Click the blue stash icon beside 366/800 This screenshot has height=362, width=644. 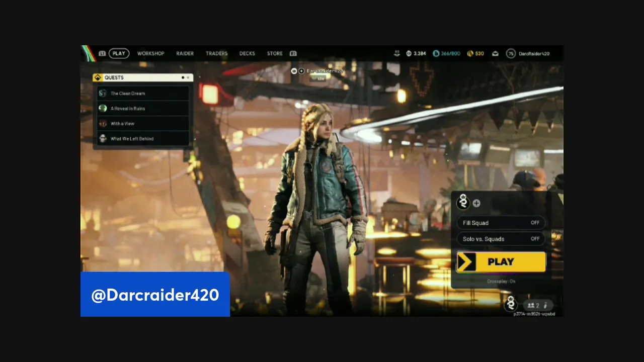tap(436, 53)
